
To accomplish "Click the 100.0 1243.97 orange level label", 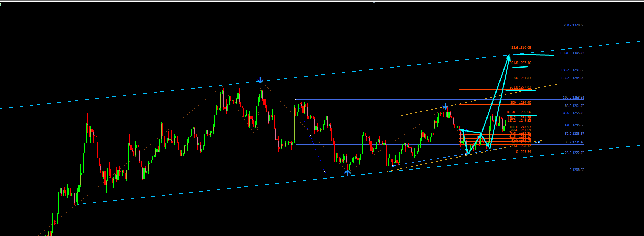I will pos(520,127).
